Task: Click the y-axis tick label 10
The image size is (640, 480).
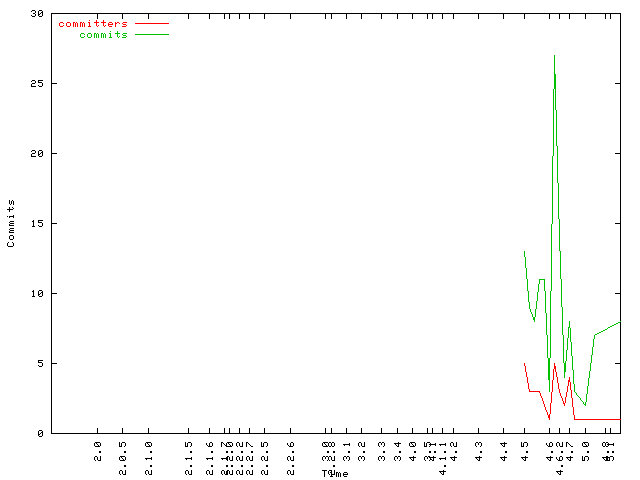Action: coord(36,294)
